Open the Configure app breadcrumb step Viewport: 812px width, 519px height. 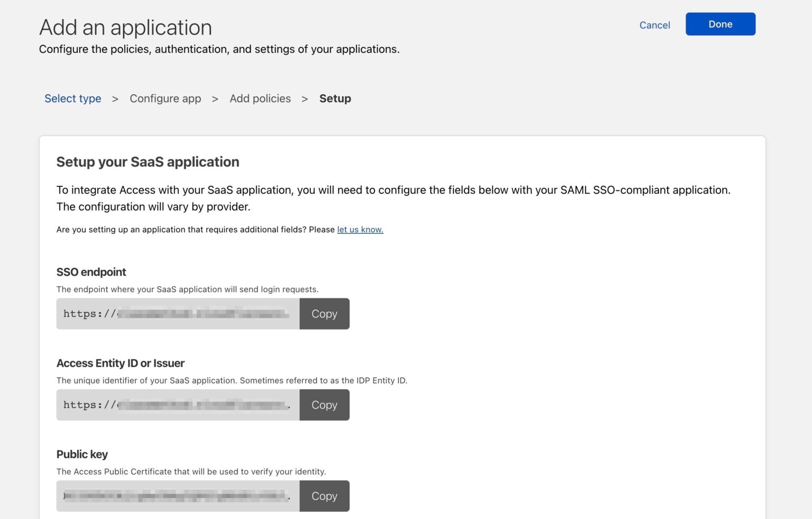pyautogui.click(x=165, y=98)
